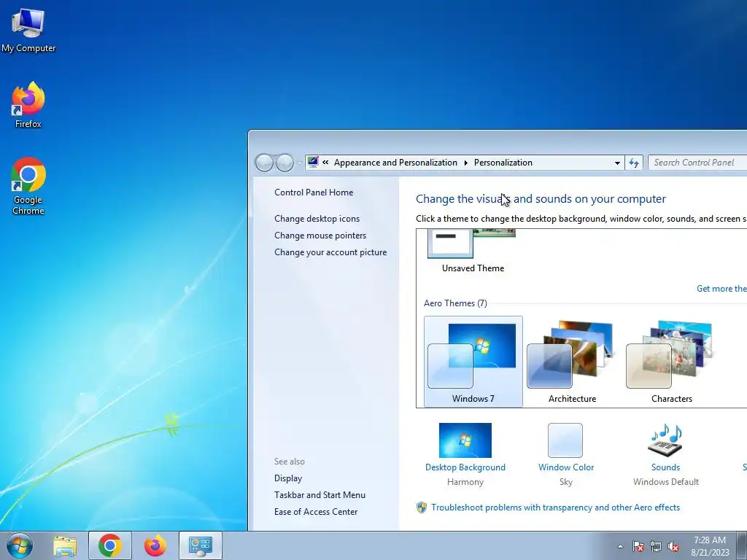Open the recent pages dropdown arrow

click(300, 163)
